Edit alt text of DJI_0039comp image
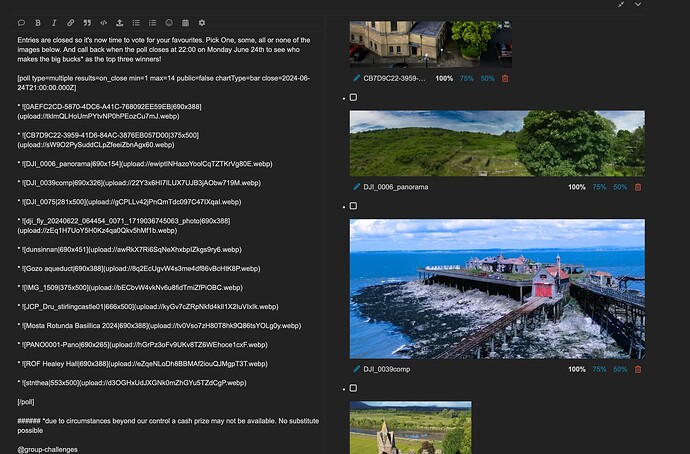The width and height of the screenshot is (690, 454). [356, 369]
